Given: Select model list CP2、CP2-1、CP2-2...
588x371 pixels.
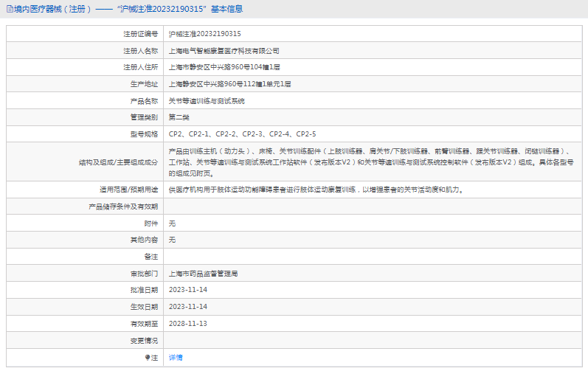Looking at the screenshot, I should click(242, 134).
